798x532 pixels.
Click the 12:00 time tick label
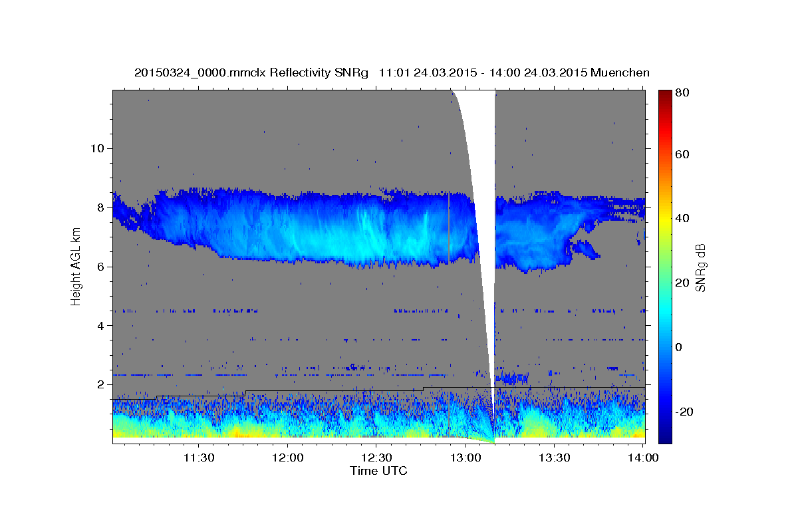click(x=287, y=458)
